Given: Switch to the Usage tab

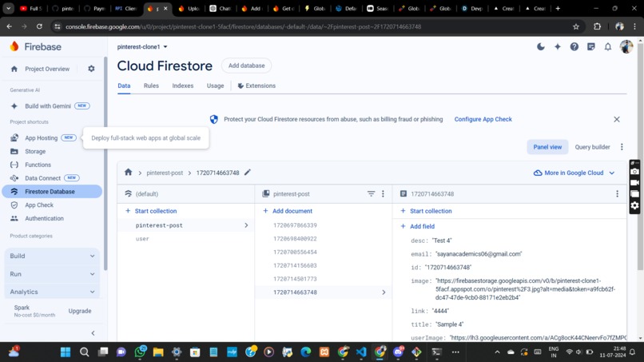Looking at the screenshot, I should (x=215, y=86).
